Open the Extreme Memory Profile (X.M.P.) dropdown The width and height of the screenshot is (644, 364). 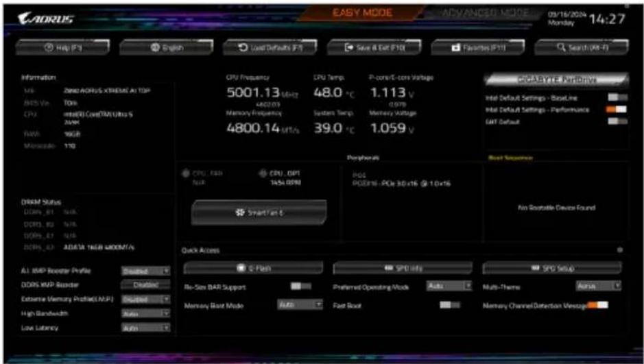(145, 300)
